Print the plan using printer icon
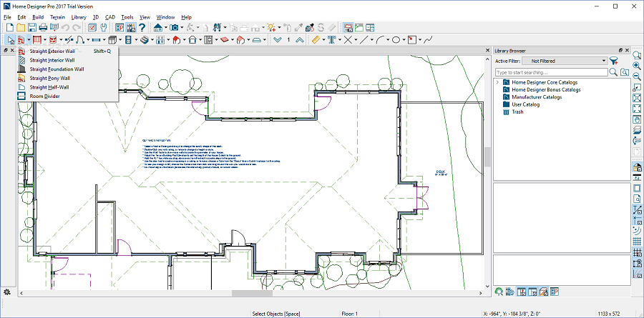This screenshot has height=318, width=644. (43, 27)
